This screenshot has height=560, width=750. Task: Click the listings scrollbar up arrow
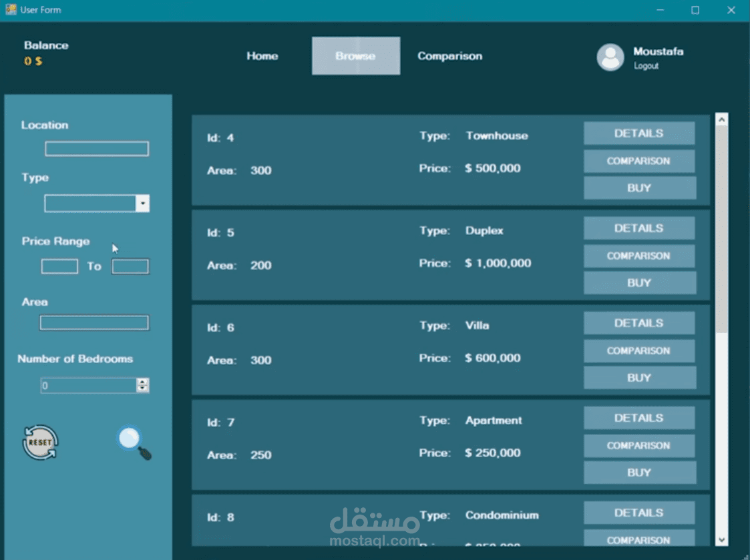click(722, 119)
